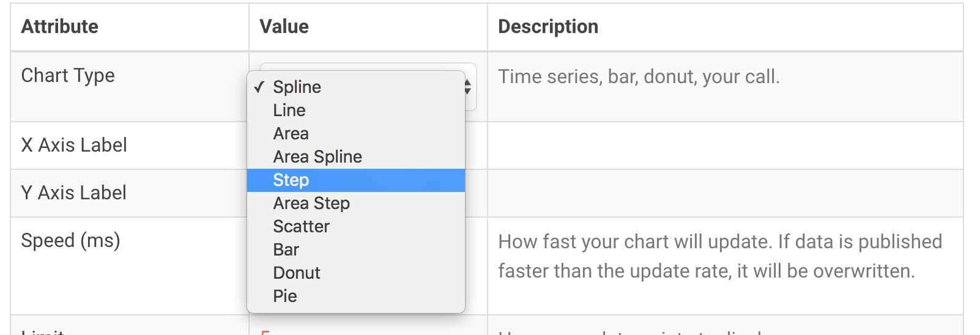
Task: Choose Pie from the dropdown list
Action: click(285, 296)
